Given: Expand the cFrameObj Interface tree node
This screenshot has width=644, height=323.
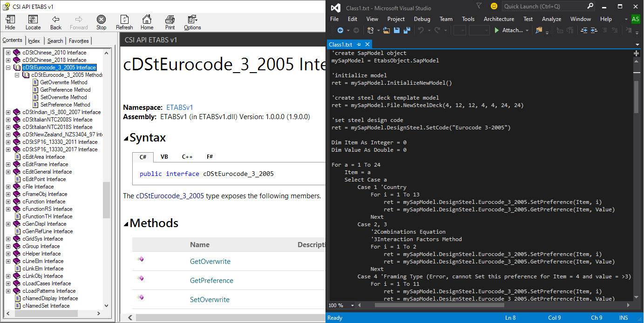Looking at the screenshot, I should click(x=8, y=194).
